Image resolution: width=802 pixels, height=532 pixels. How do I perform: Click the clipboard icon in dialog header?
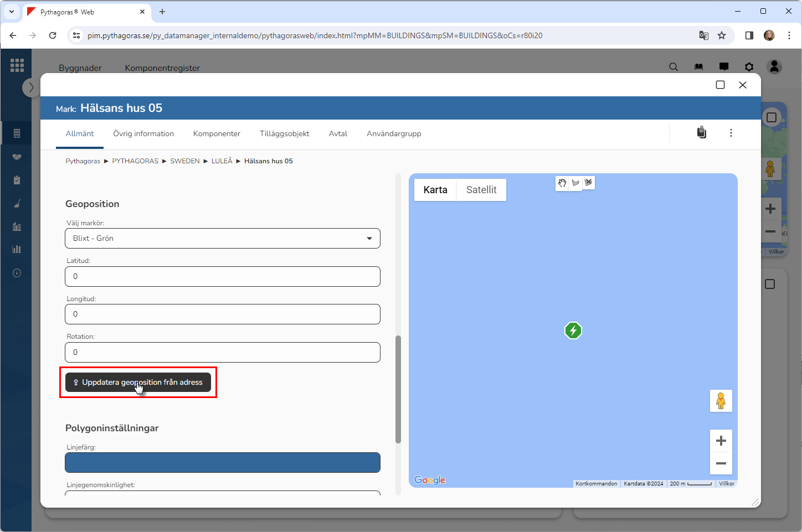tap(701, 133)
